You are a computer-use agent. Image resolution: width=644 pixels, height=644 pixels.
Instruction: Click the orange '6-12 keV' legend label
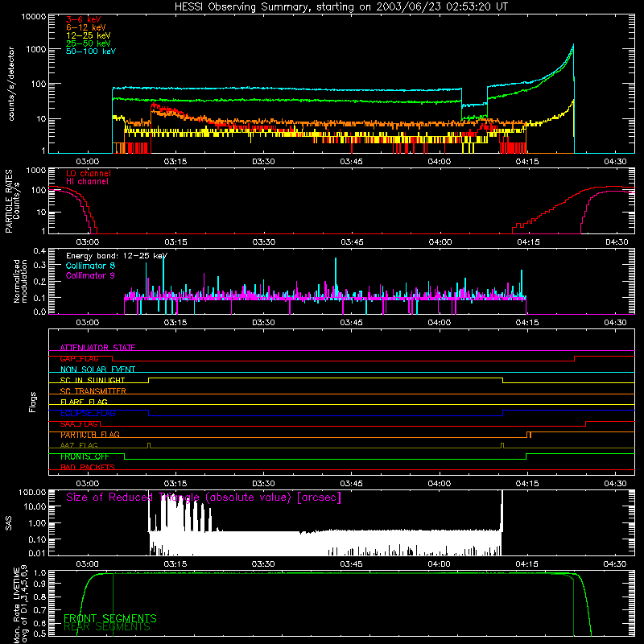(x=86, y=27)
